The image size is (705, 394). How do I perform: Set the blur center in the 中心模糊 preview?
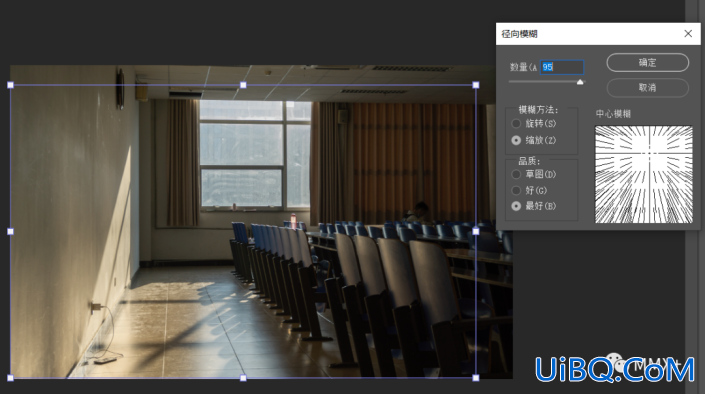644,174
